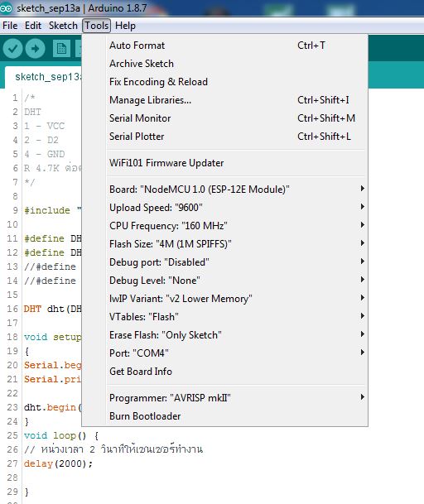
Task: Click line number 27 in the gutter
Action: coord(12,463)
